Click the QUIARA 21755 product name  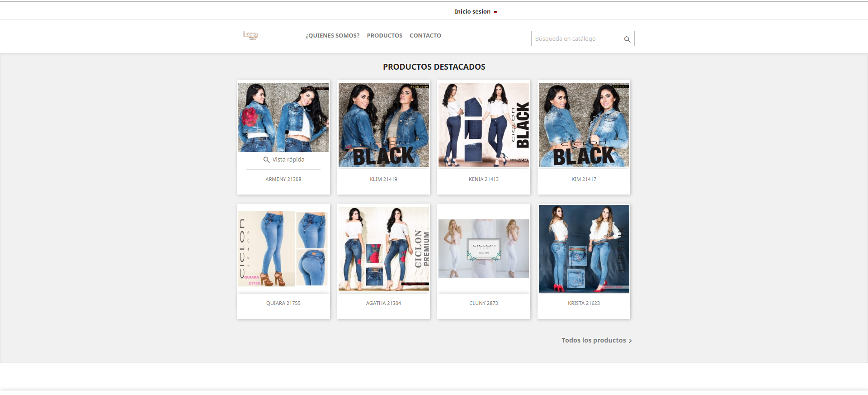[283, 304]
